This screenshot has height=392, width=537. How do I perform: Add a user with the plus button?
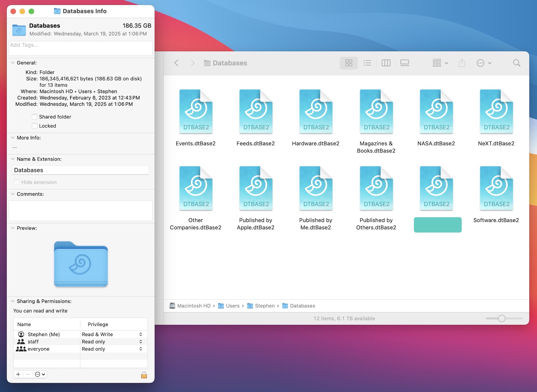[x=18, y=374]
